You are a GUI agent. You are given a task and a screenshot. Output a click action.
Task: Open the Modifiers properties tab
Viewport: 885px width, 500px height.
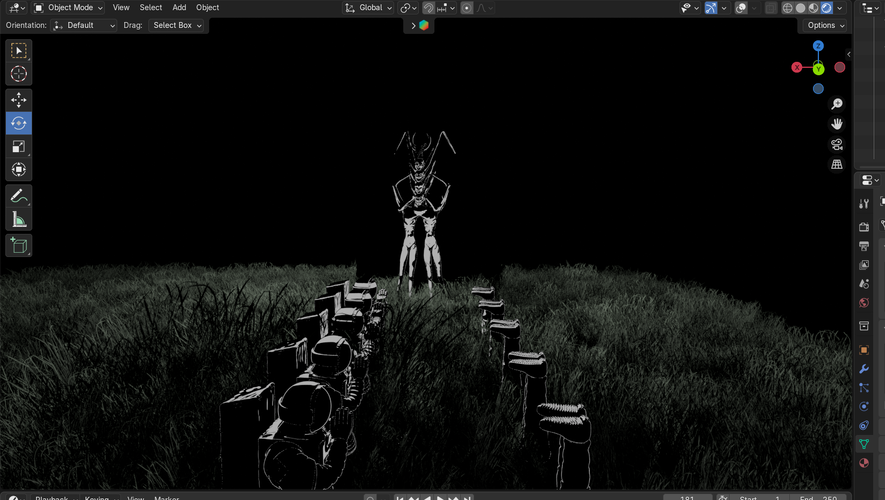pyautogui.click(x=864, y=370)
